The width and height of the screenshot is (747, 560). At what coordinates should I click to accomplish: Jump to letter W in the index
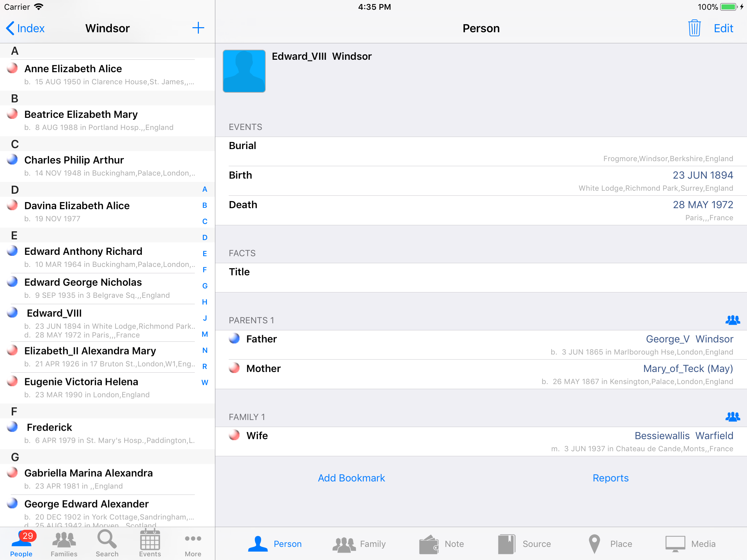pos(205,382)
